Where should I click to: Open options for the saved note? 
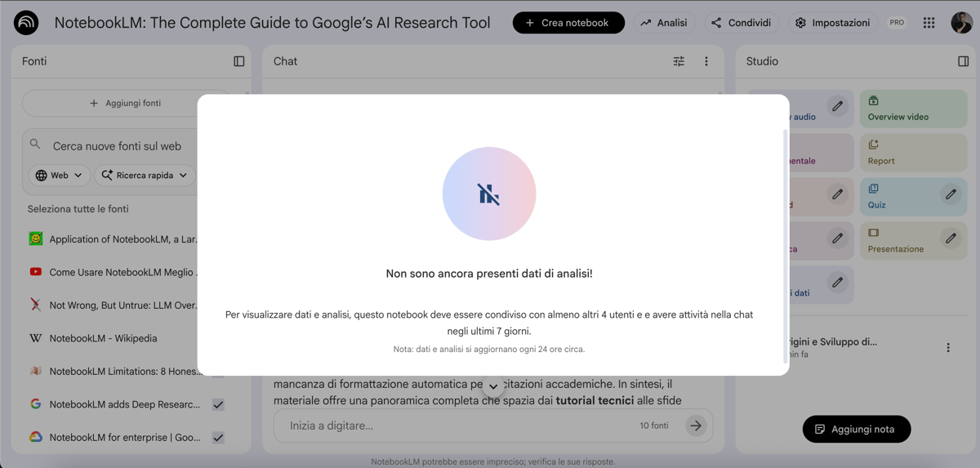[x=948, y=348]
